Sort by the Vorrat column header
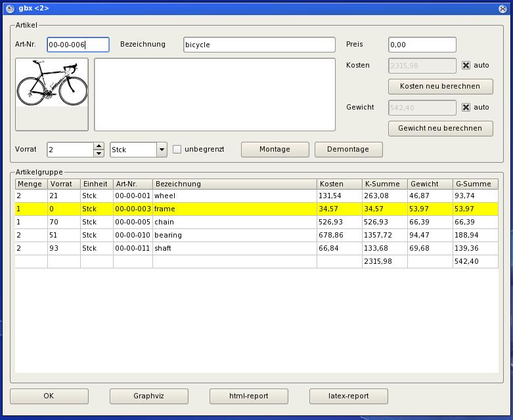Screen dimensions: 513x420 (x=64, y=184)
